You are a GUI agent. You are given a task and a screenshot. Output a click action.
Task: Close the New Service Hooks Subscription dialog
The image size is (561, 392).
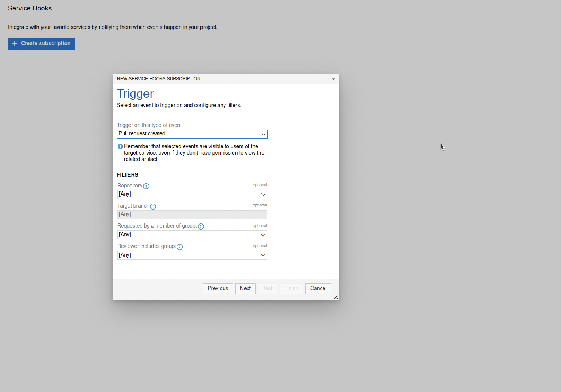(x=333, y=79)
